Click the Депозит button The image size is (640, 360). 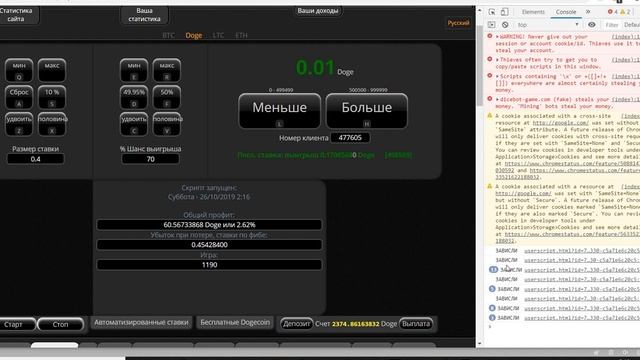[x=296, y=324]
